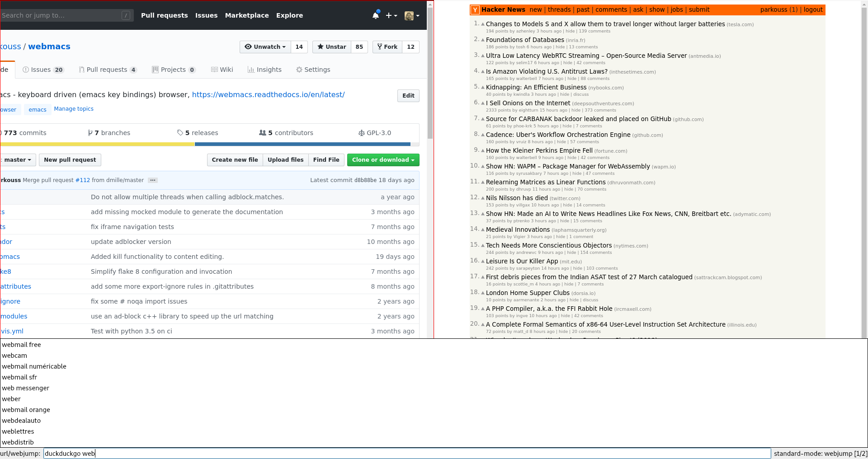
Task: Upvote the Foundations of Databases story
Action: pos(483,40)
